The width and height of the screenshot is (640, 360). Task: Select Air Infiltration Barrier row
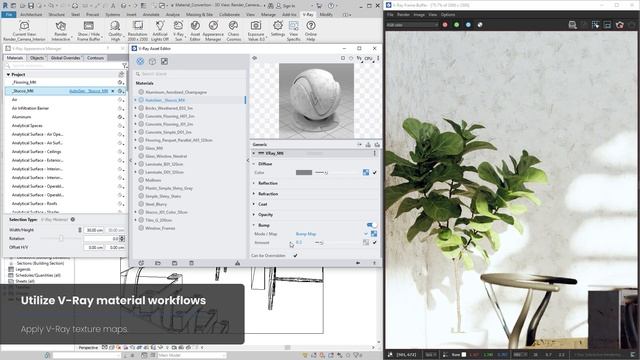click(x=65, y=108)
